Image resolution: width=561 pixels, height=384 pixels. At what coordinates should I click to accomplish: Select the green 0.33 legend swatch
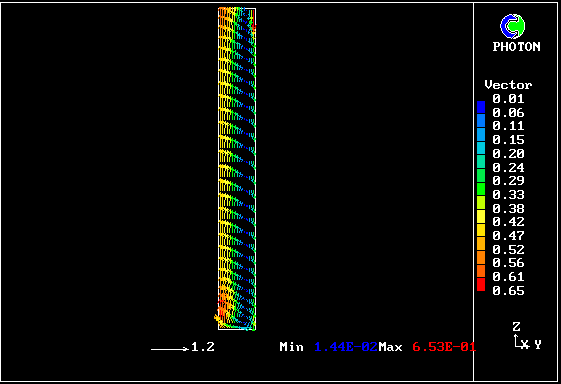tap(481, 189)
